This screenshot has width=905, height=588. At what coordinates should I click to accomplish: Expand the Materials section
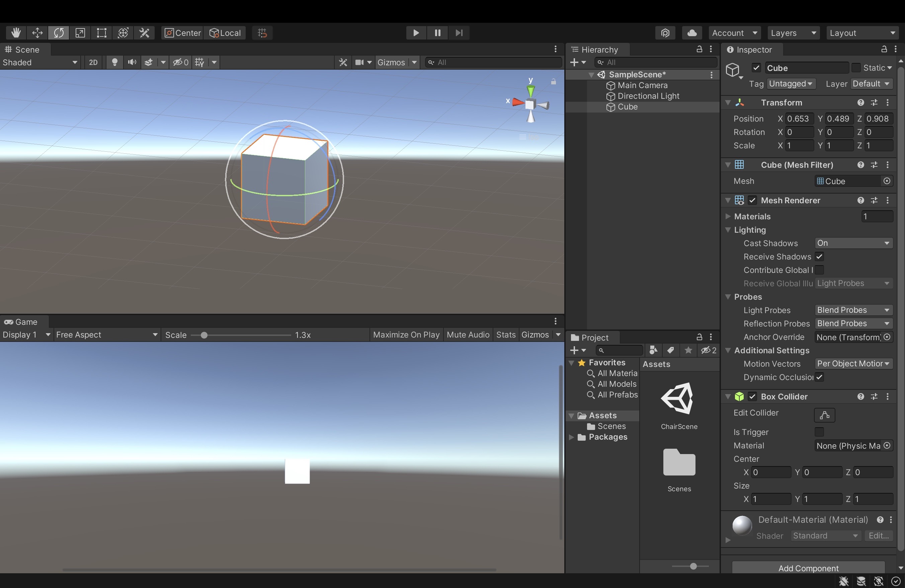tap(728, 216)
